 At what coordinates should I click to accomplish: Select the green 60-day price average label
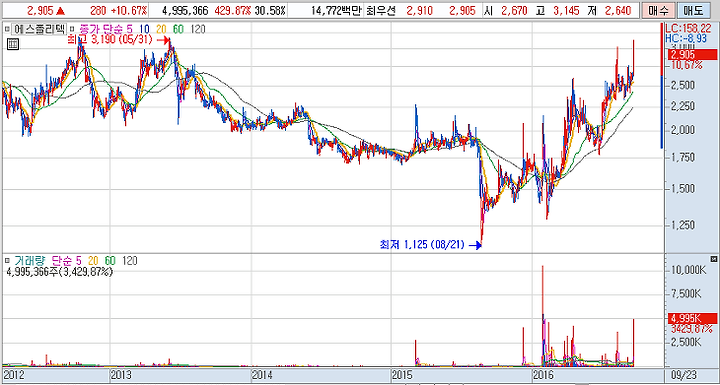[x=178, y=29]
